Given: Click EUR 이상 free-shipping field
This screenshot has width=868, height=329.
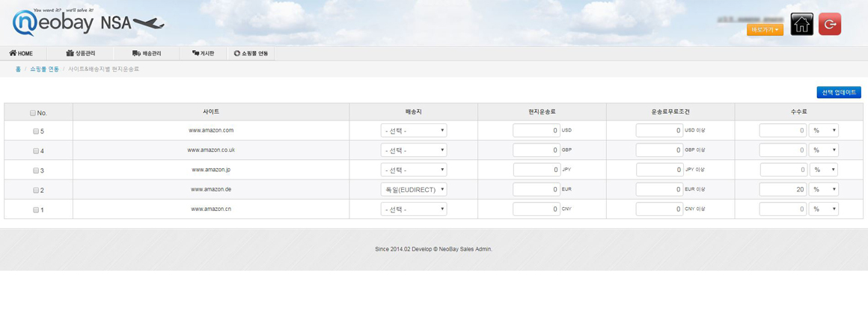Looking at the screenshot, I should click(x=659, y=189).
